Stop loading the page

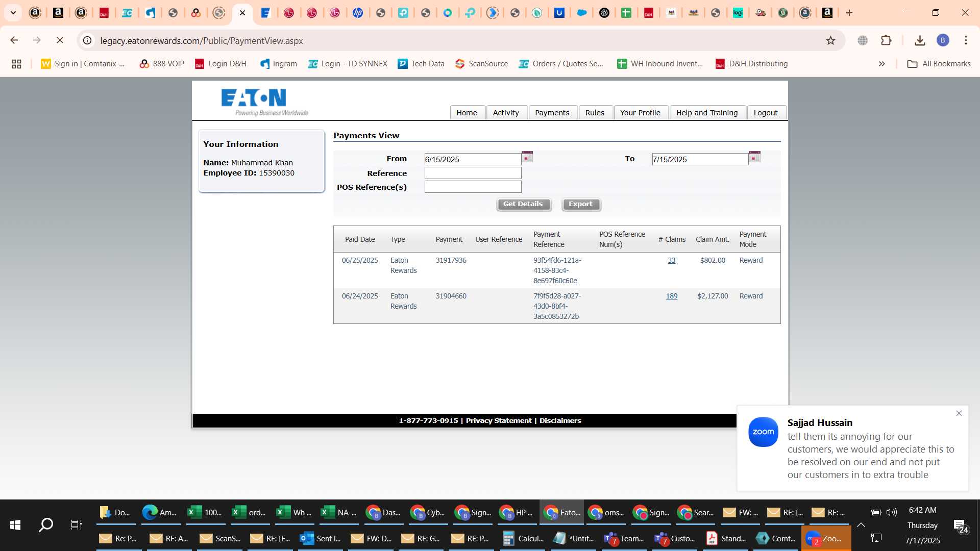coord(60,40)
